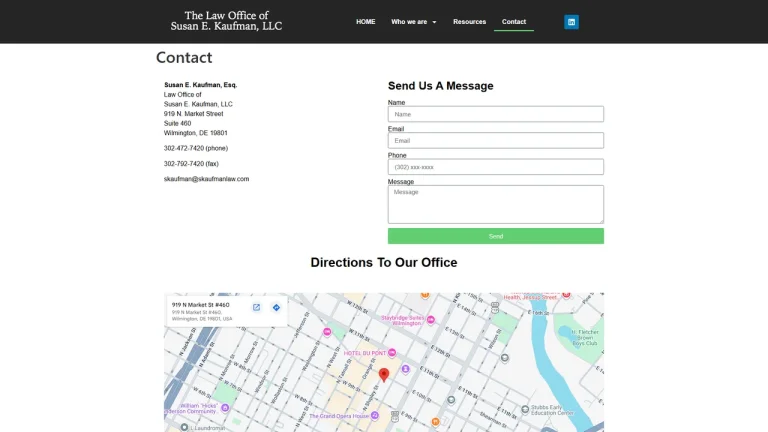Open the Who we are menu

pyautogui.click(x=409, y=22)
